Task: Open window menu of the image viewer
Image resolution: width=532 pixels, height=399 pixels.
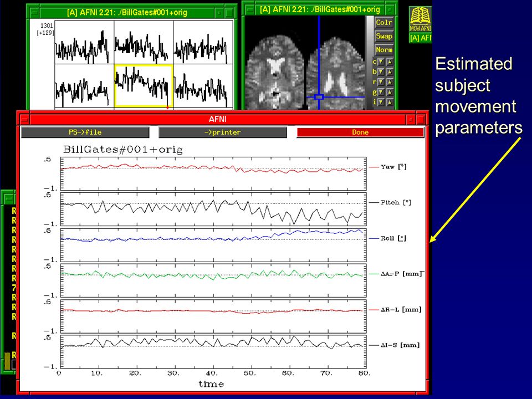Action: coord(249,9)
